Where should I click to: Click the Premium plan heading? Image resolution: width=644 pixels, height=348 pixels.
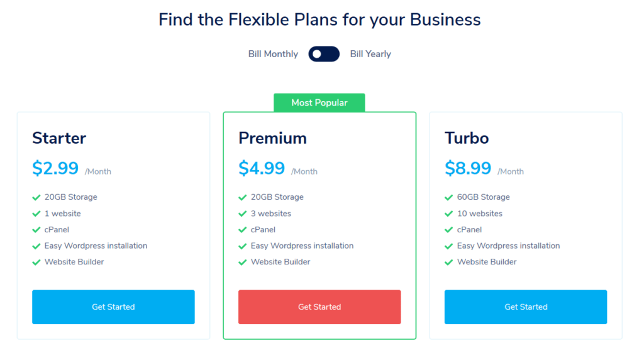[272, 138]
